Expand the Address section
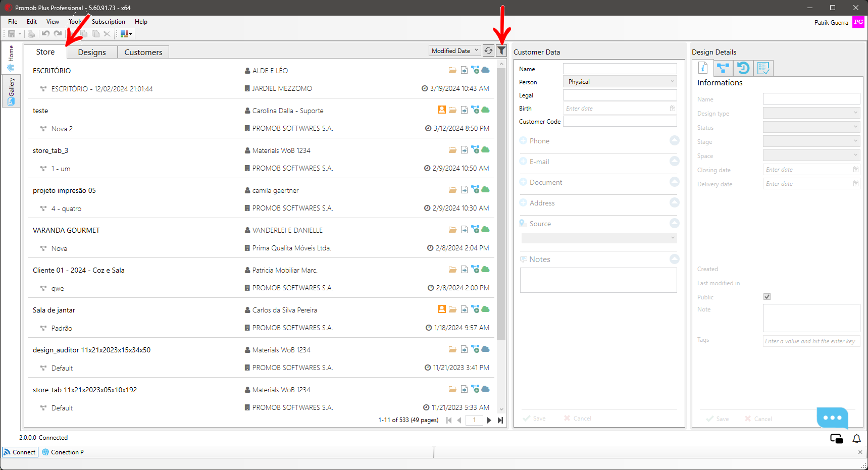 674,202
